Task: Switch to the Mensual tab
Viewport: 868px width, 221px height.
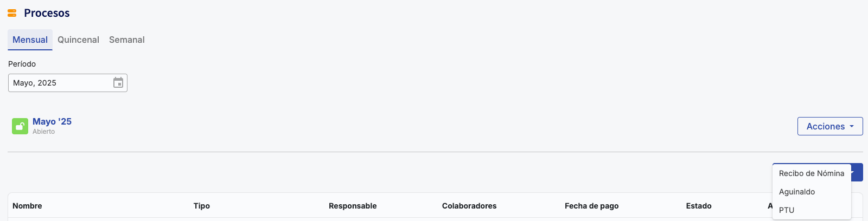Action: (x=30, y=40)
